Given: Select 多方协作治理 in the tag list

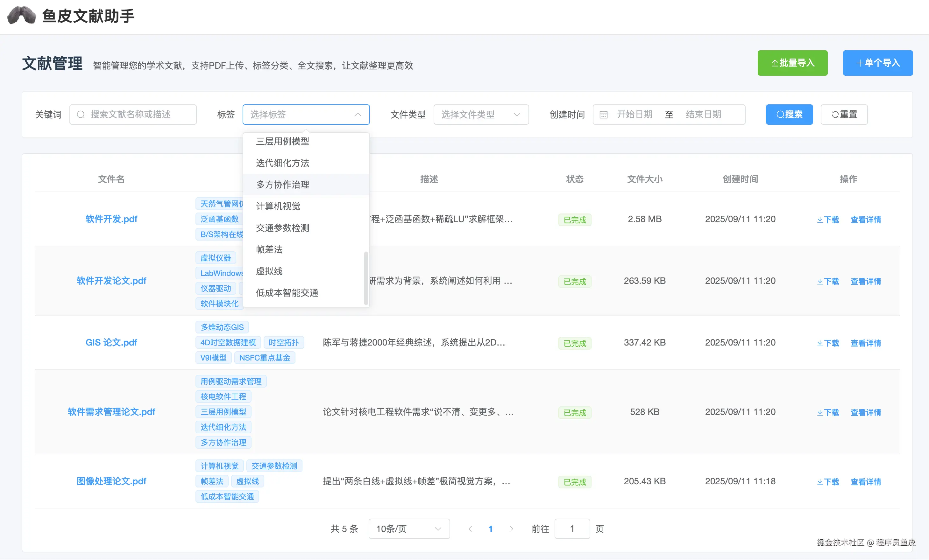Looking at the screenshot, I should (x=282, y=185).
